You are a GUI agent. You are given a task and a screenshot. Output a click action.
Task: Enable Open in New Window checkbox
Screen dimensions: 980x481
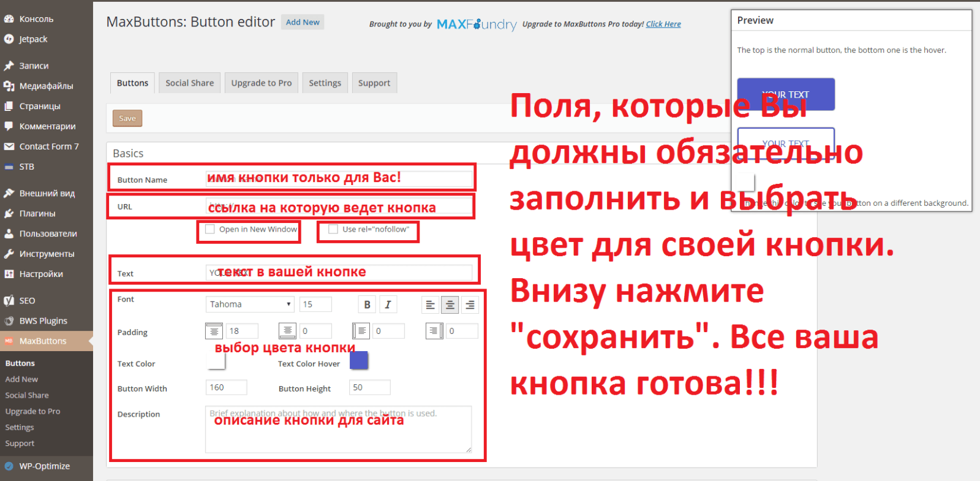210,229
